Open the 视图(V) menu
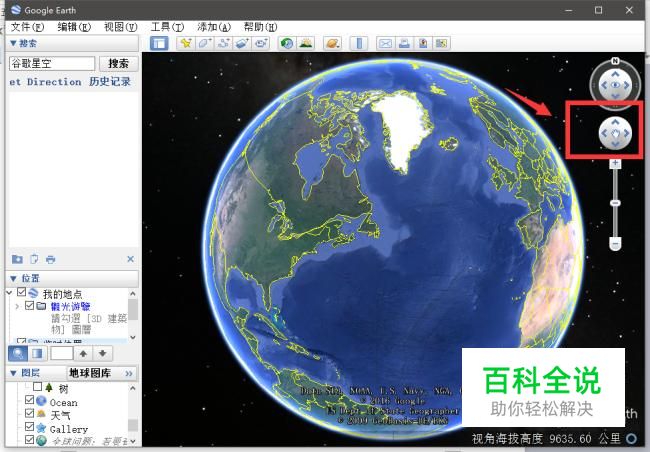Viewport: 650px width, 452px height. click(x=121, y=27)
